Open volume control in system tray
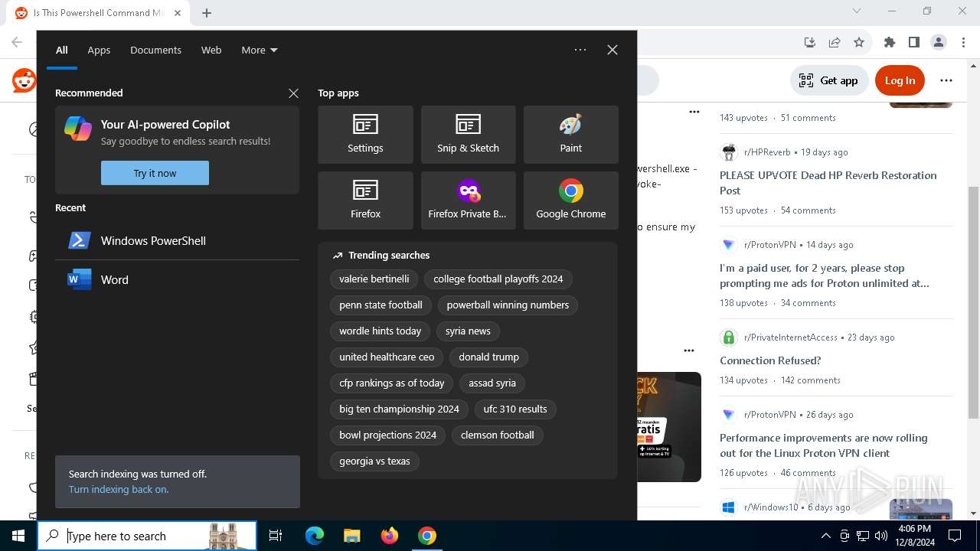The height and width of the screenshot is (551, 980). pos(881,536)
